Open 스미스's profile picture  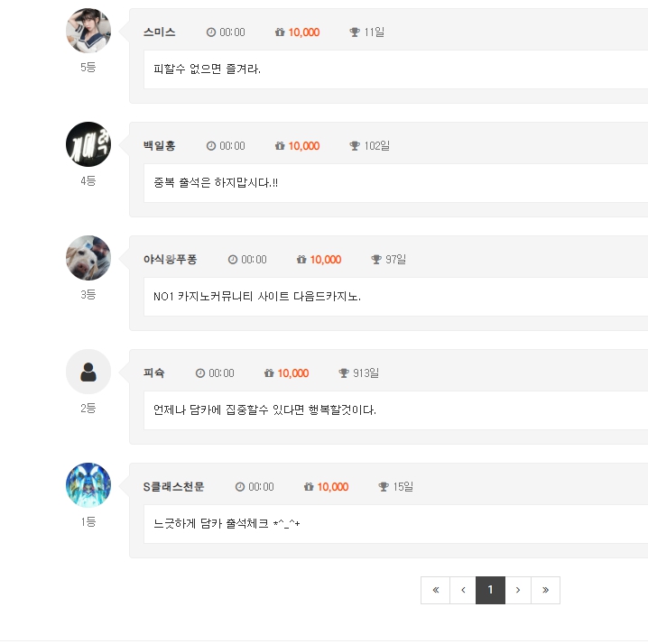88,31
